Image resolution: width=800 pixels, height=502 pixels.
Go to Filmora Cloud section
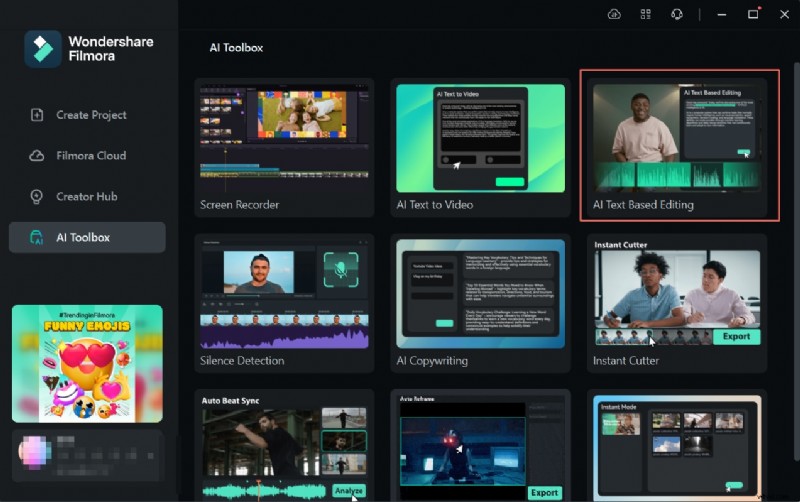point(90,156)
